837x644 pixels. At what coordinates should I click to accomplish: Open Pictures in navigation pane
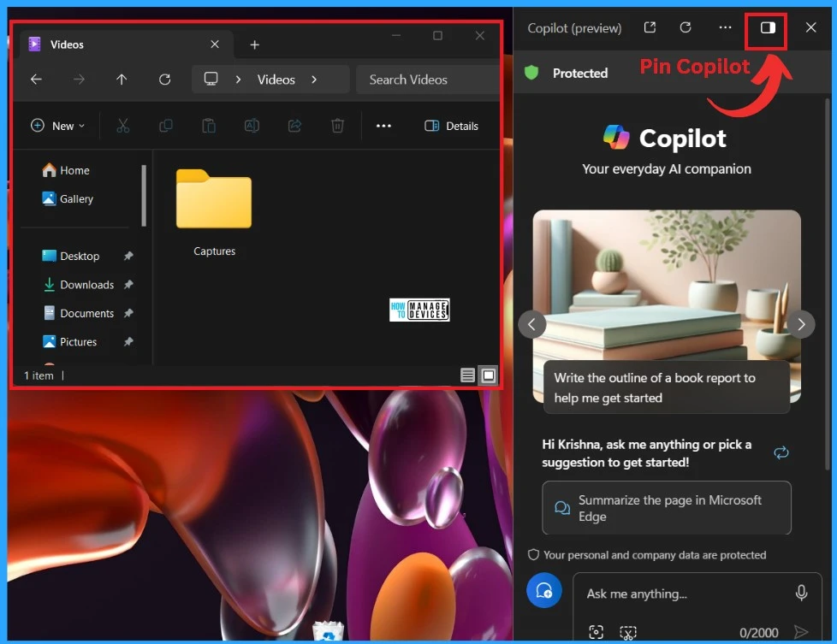coord(70,342)
